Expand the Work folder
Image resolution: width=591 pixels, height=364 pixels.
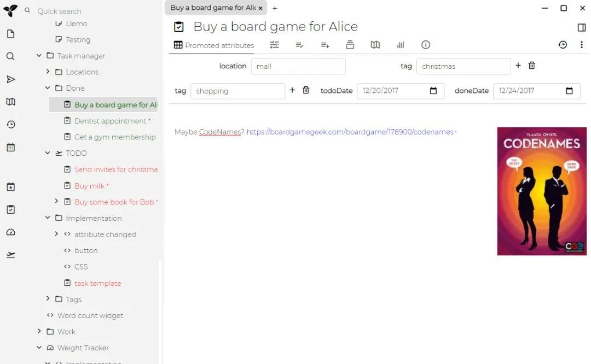39,331
